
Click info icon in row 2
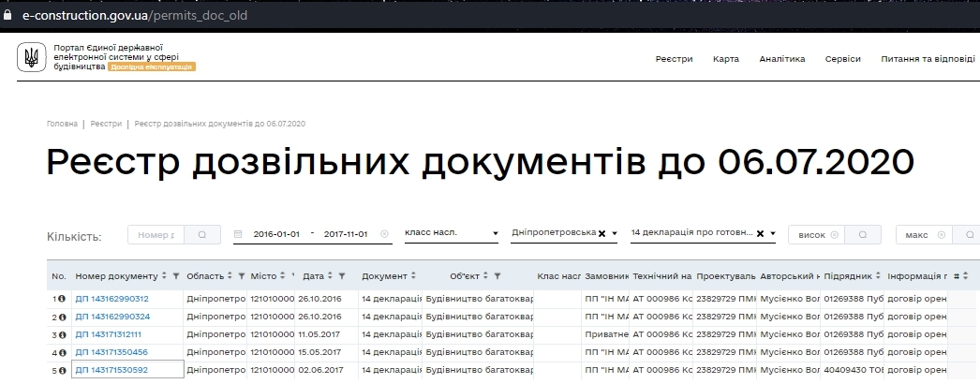coord(62,317)
